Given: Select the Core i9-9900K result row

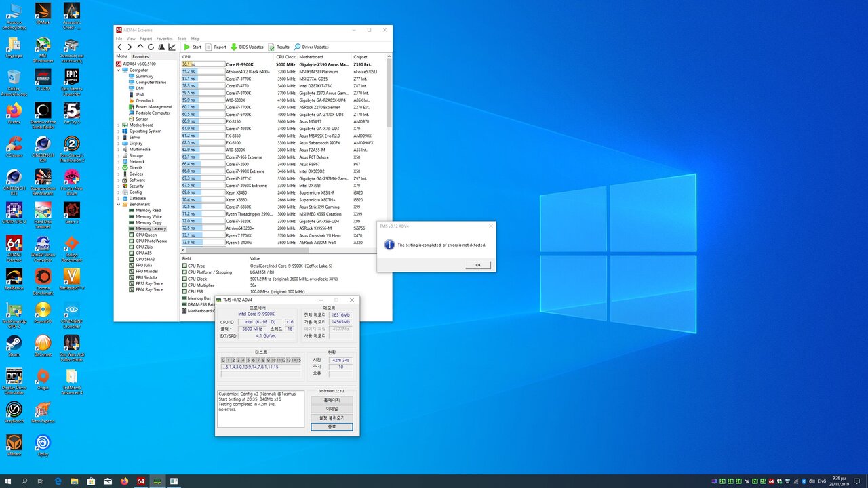Looking at the screenshot, I should pyautogui.click(x=283, y=64).
